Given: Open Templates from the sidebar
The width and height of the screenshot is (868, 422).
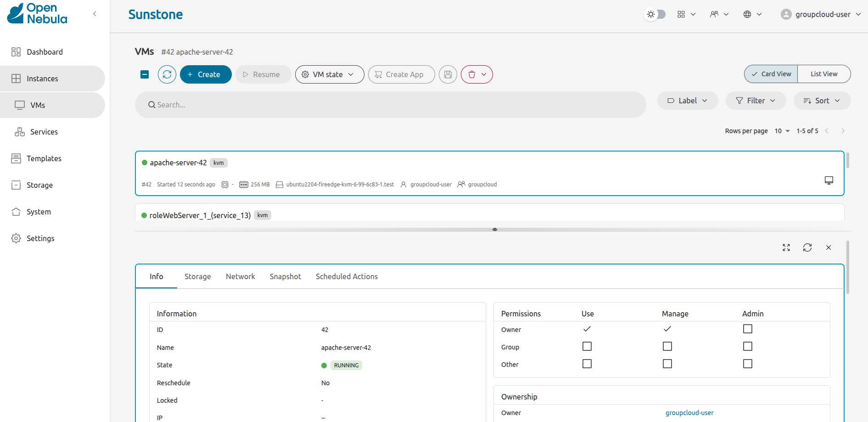Looking at the screenshot, I should tap(44, 158).
